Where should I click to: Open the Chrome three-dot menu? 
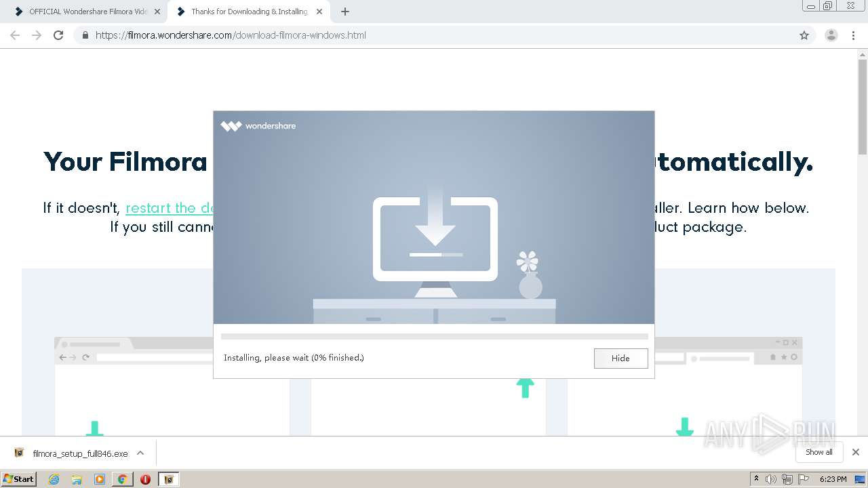854,35
